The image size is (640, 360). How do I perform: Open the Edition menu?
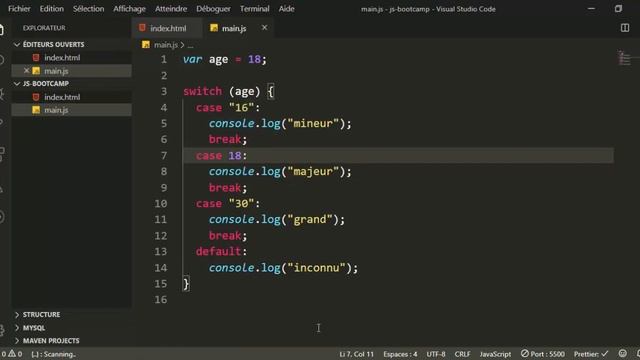51,9
